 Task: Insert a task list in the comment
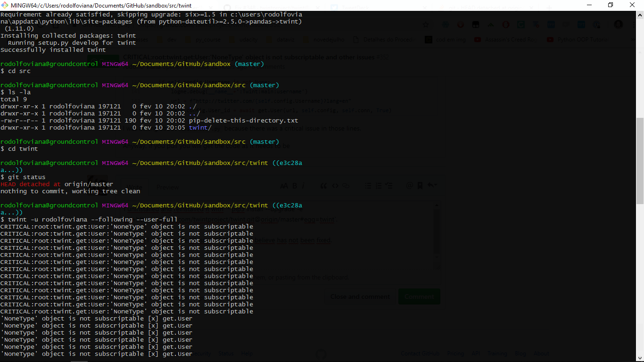tap(388, 185)
